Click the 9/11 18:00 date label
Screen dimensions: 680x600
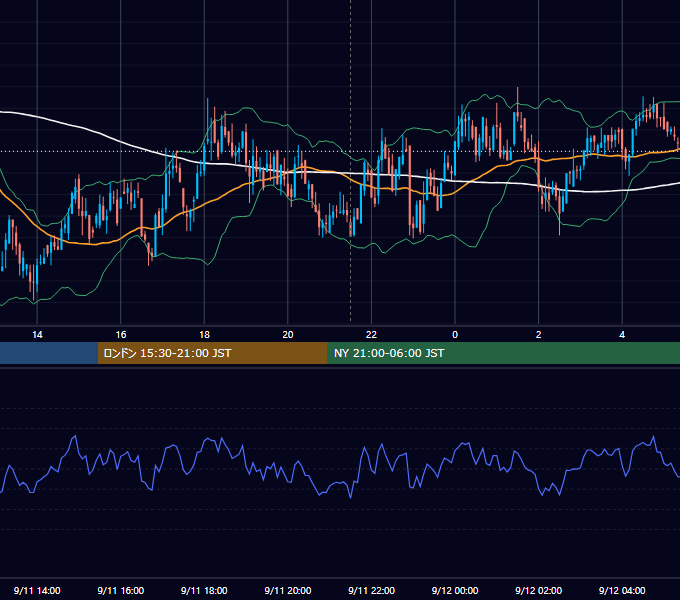[204, 590]
